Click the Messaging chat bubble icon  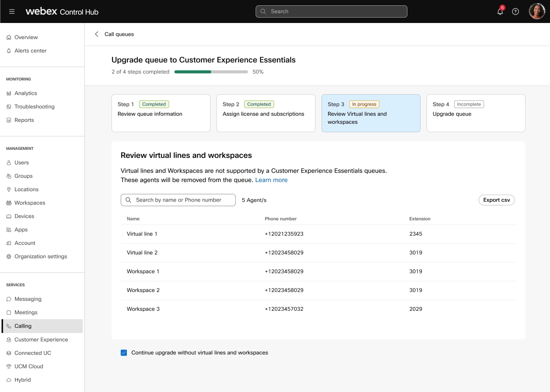(9, 299)
